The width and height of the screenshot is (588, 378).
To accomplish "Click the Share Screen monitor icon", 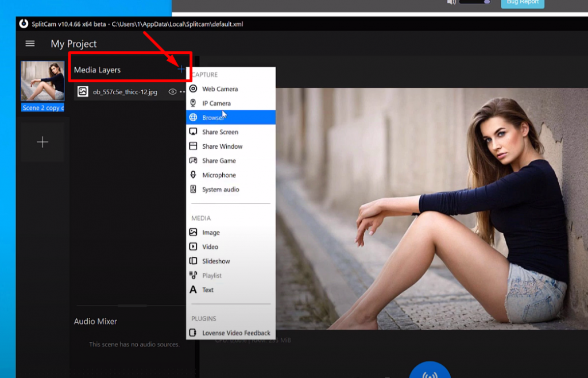I will pyautogui.click(x=193, y=132).
